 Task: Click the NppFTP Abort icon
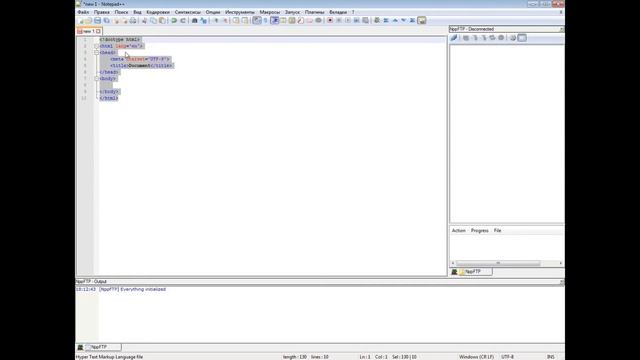pyautogui.click(x=501, y=38)
